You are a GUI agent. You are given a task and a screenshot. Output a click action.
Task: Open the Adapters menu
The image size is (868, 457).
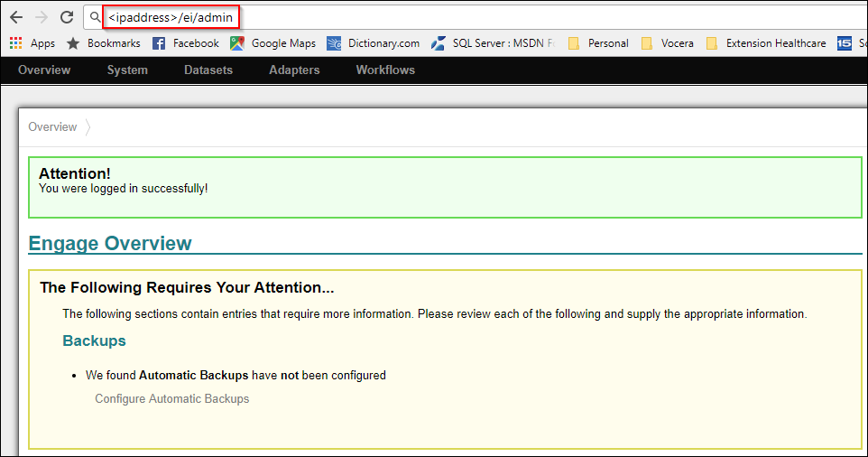294,70
